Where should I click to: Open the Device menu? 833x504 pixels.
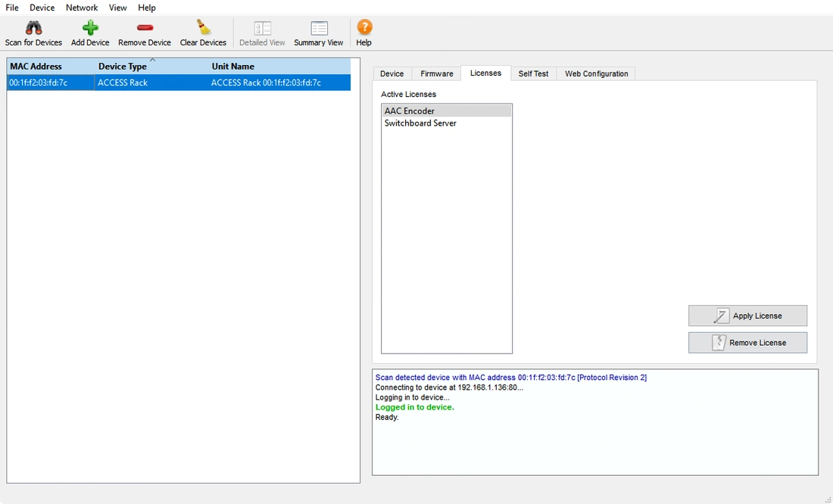click(42, 8)
